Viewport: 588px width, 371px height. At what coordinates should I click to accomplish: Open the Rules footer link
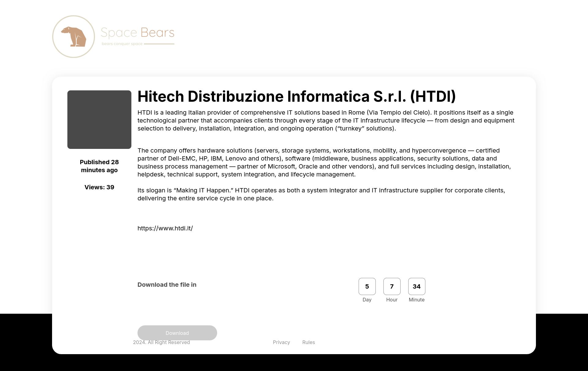tap(308, 342)
